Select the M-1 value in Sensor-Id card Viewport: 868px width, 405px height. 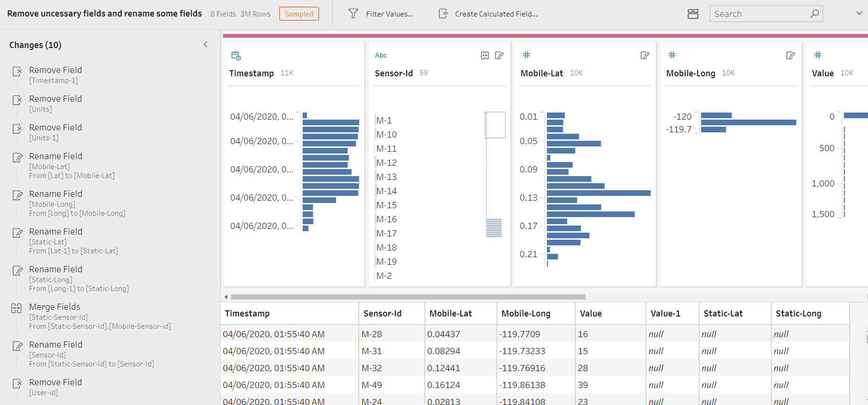click(x=384, y=121)
